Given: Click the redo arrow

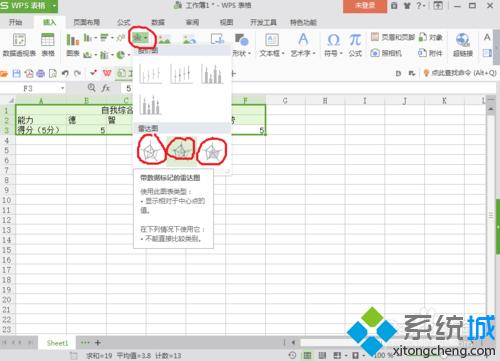Looking at the screenshot, I should (x=77, y=73).
